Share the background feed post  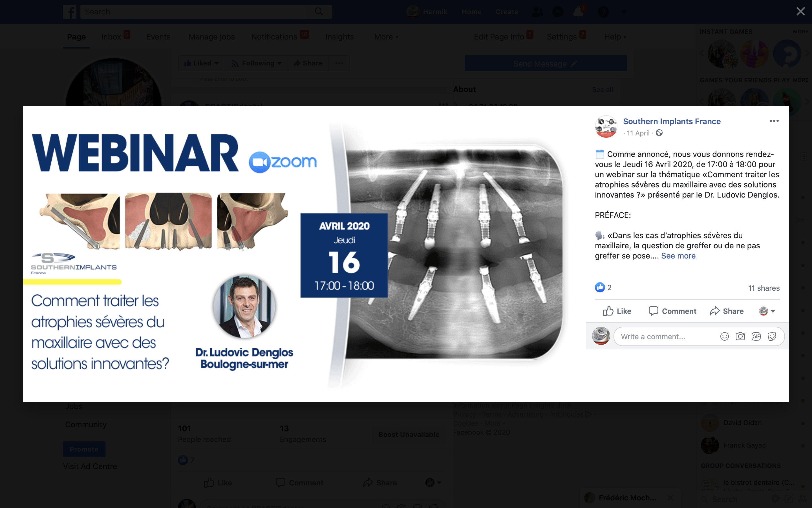point(380,483)
